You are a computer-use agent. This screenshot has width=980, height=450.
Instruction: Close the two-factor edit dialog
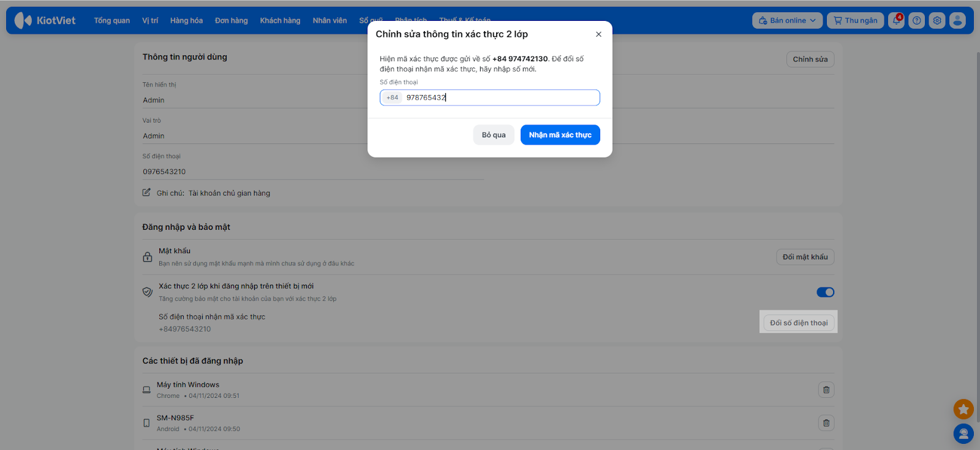tap(598, 34)
